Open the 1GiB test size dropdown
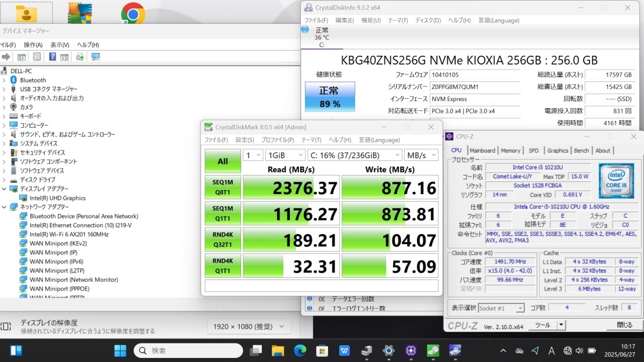 click(x=285, y=155)
